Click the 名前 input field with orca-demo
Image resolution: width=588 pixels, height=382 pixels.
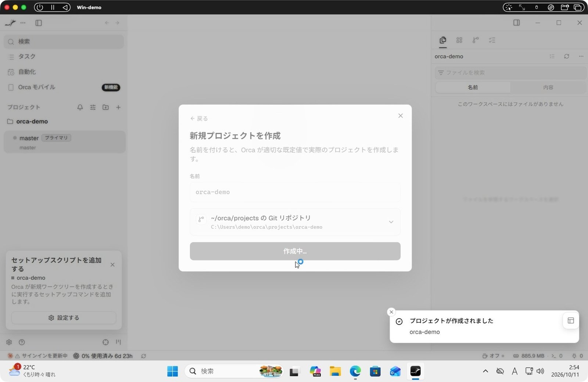(x=295, y=192)
